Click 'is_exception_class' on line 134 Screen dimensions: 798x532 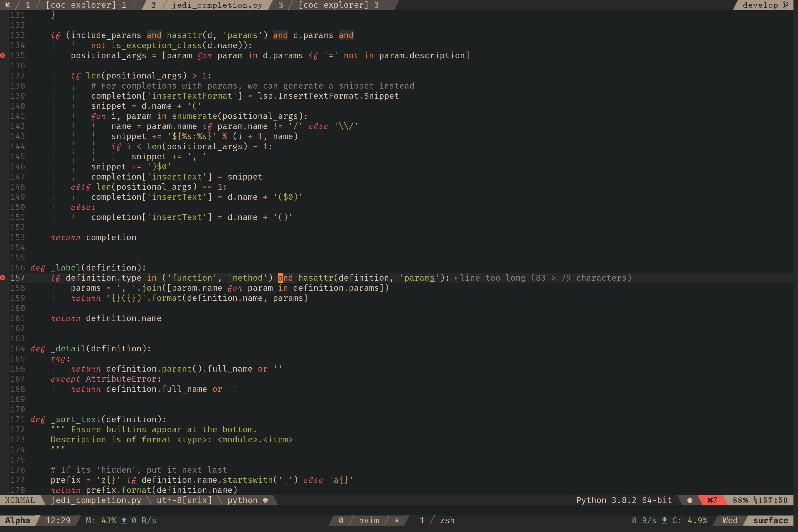[x=157, y=45]
